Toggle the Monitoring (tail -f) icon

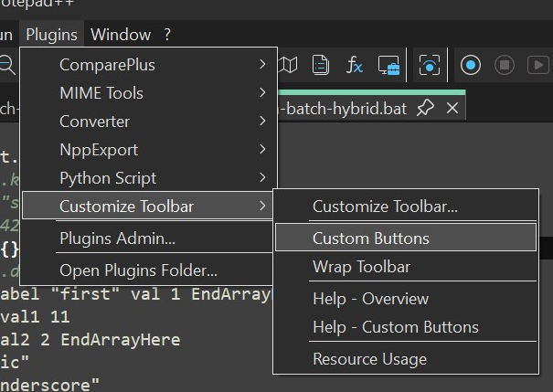[429, 65]
